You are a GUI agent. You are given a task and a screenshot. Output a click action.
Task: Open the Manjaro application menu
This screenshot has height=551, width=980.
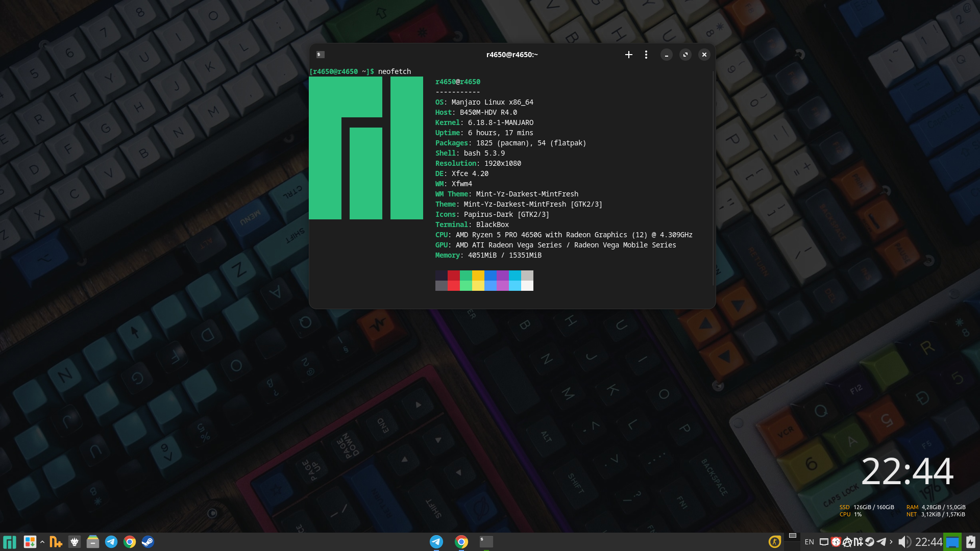[x=10, y=542]
